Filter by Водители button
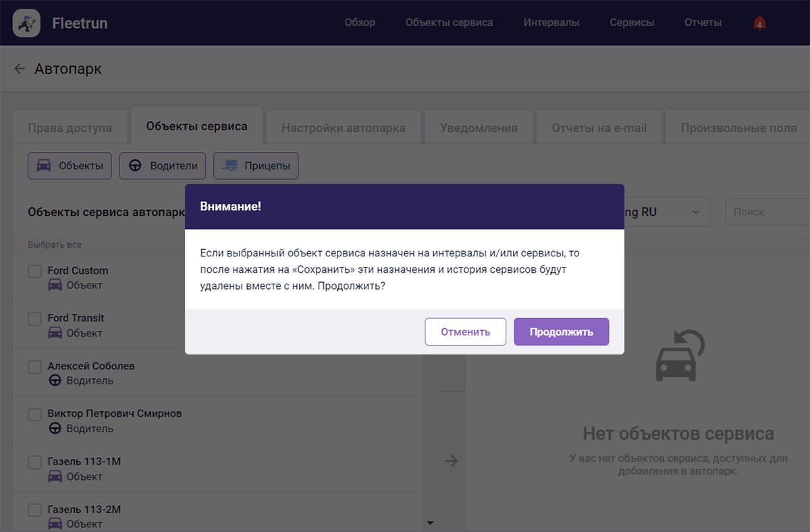This screenshot has height=532, width=810. (163, 166)
